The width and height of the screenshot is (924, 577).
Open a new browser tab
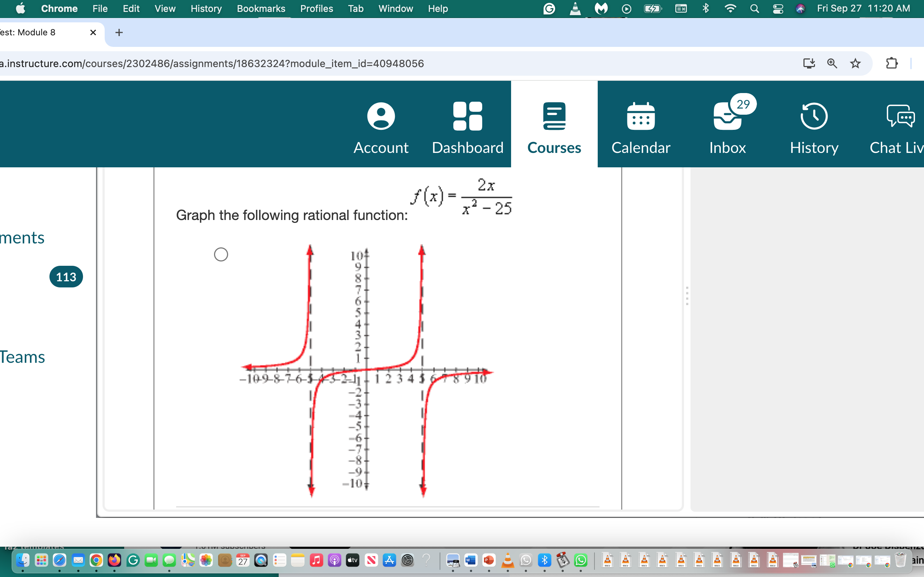(119, 32)
